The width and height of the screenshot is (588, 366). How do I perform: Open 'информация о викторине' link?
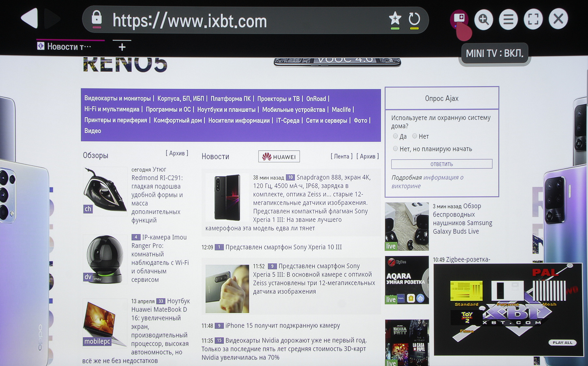click(427, 182)
